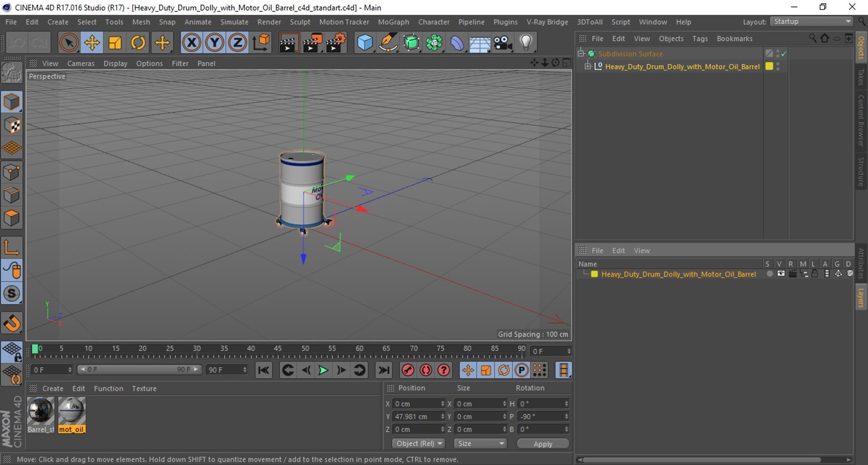Open the Array modeling objects icon
The image size is (868, 465).
[x=434, y=43]
